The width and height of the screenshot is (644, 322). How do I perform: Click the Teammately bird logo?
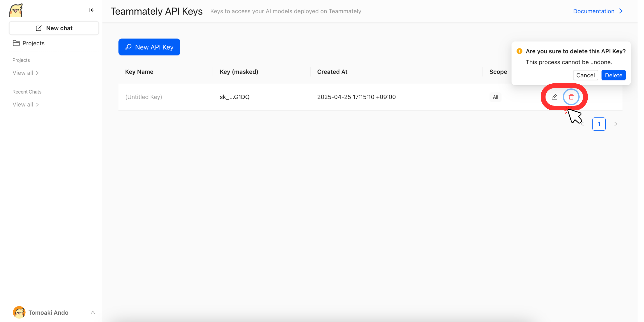[16, 10]
